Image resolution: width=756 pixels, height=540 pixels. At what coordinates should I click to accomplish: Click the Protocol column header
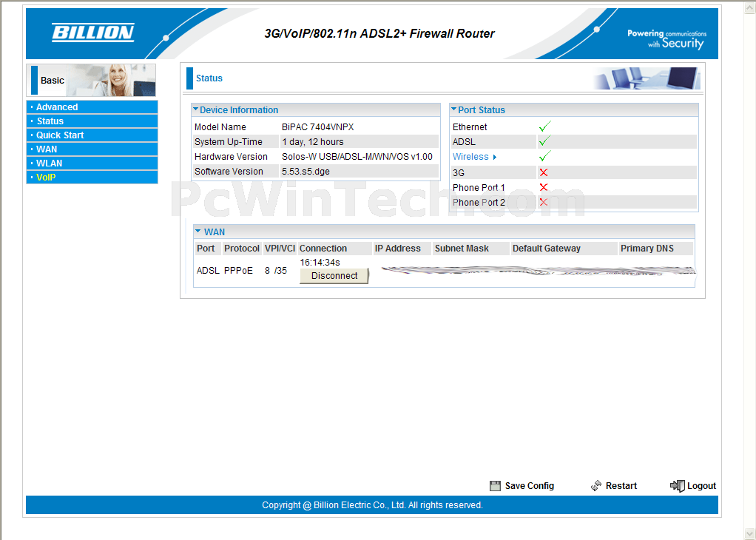242,249
